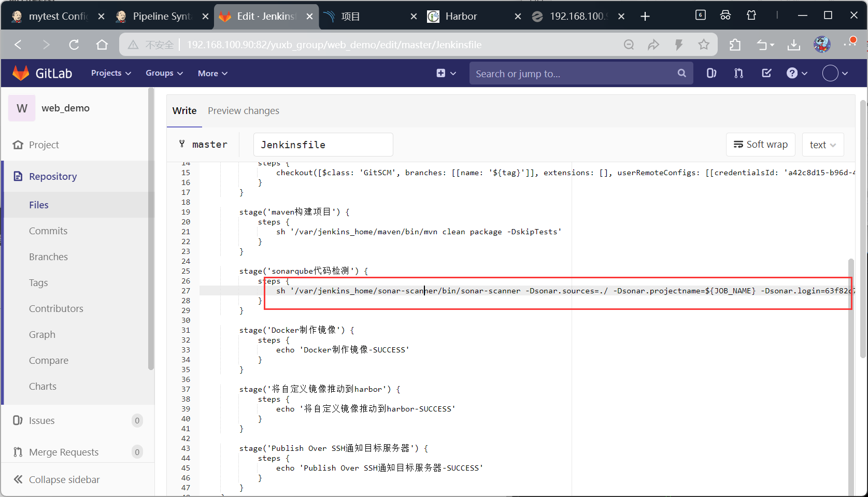Screen dimensions: 868x497
Task: Click the share arrow icon in address bar
Action: (653, 45)
